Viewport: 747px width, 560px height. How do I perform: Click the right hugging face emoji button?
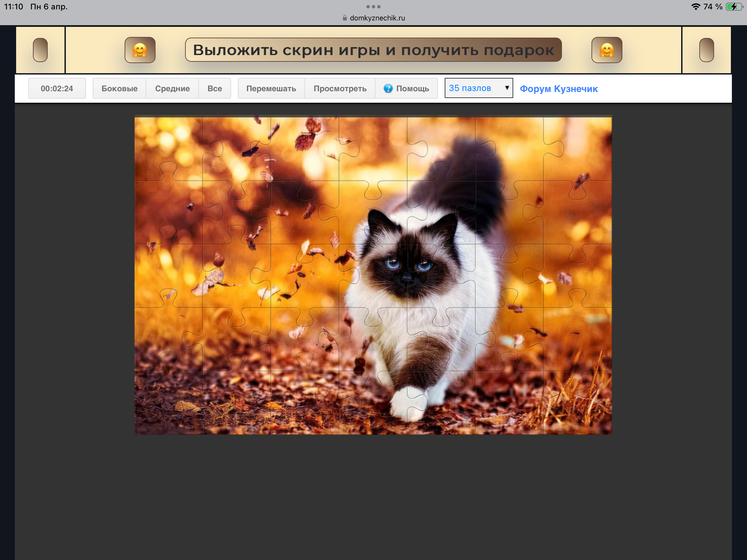tap(607, 50)
